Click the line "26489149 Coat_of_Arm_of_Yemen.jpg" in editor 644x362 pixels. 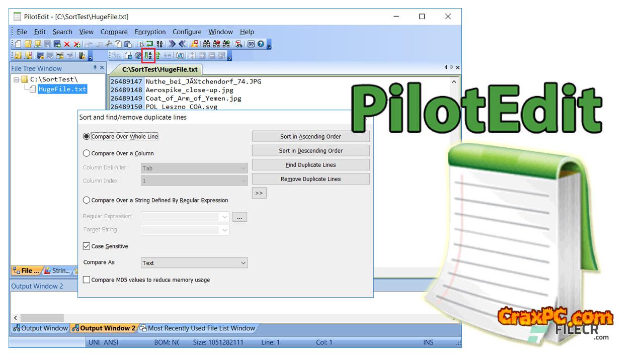click(176, 99)
